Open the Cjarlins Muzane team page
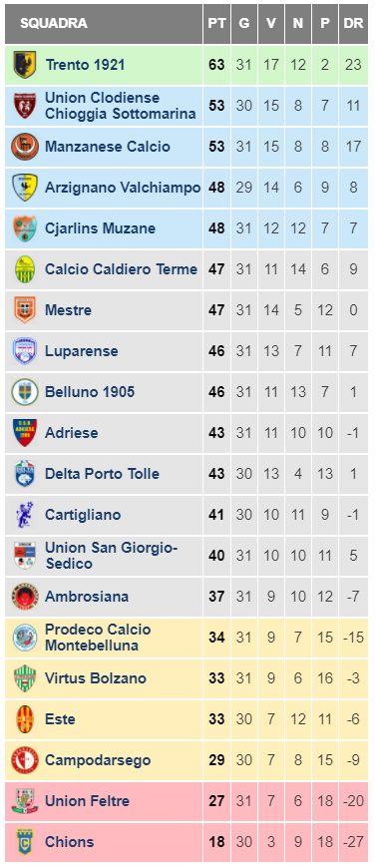The width and height of the screenshot is (375, 868). 100,228
